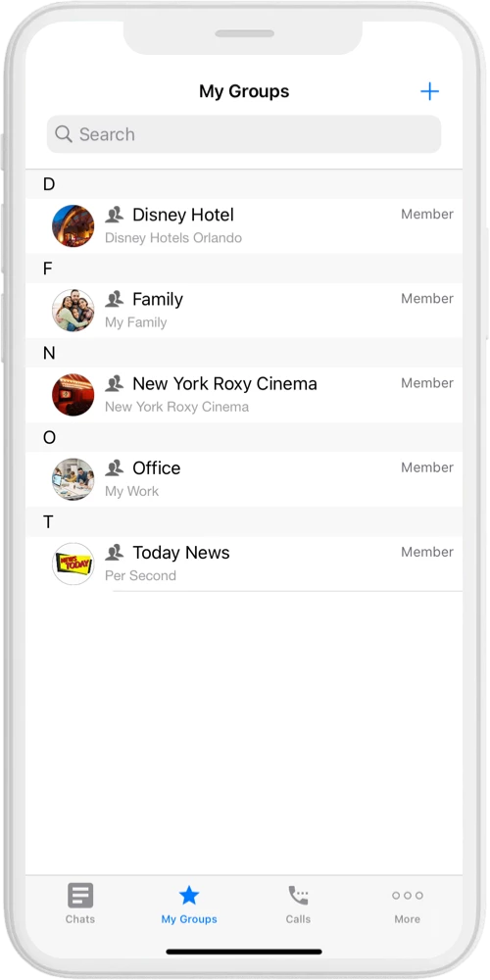This screenshot has width=490, height=980.
Task: Open the Family group title
Action: pyautogui.click(x=158, y=300)
